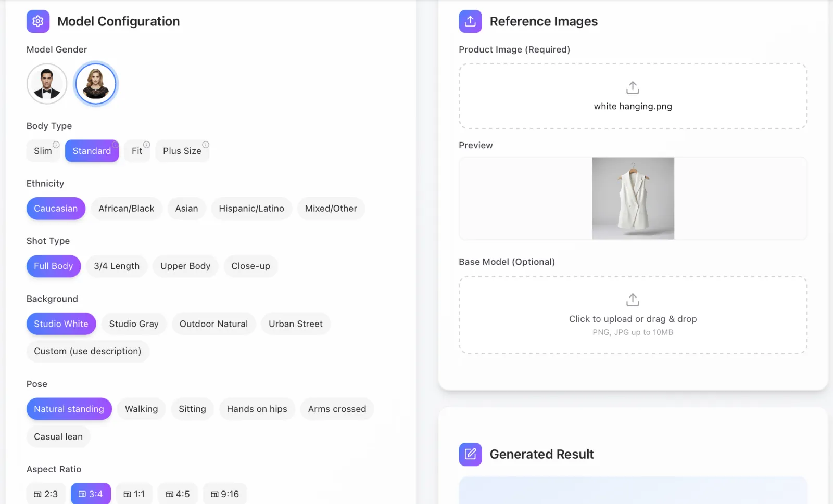Screen dimensions: 833x504
Task: Click the Base Model upload drop zone
Action: click(633, 315)
